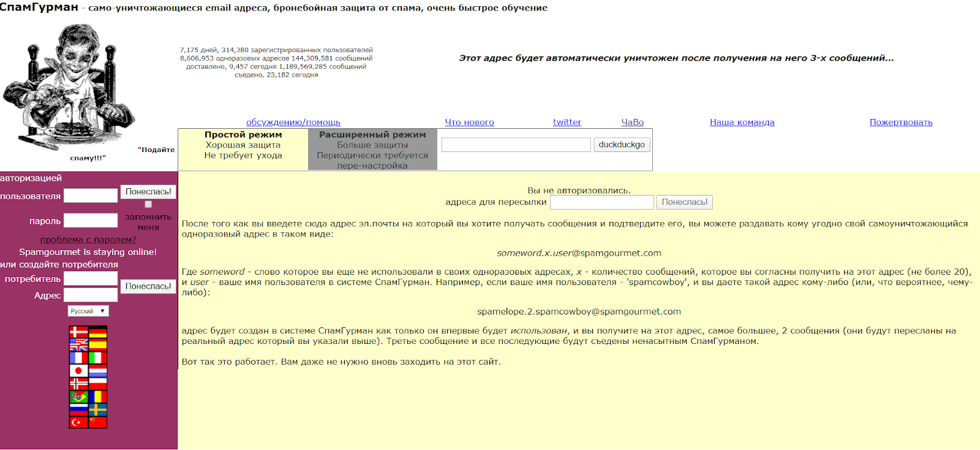Click Понеслась! button in create-user section
980x450 pixels.
point(148,286)
